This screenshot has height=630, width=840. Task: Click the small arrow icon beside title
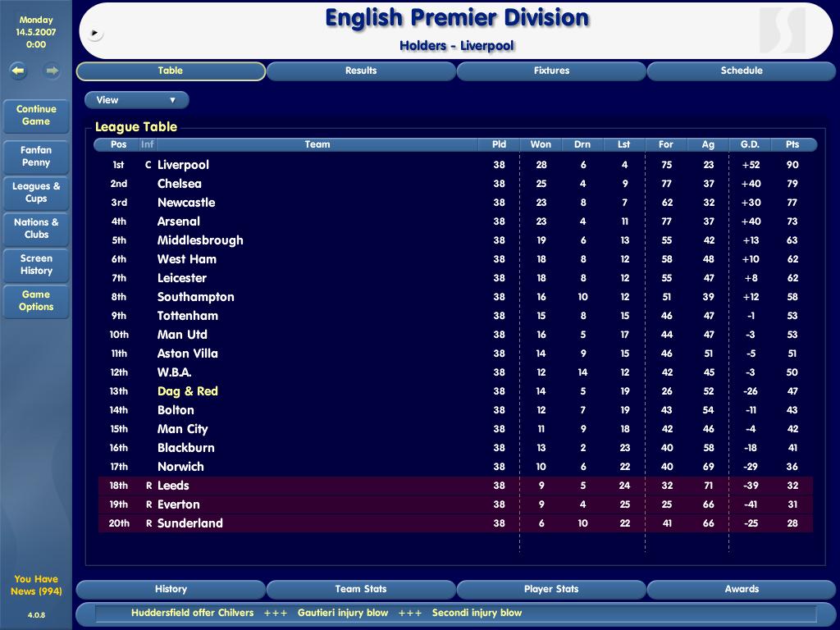coord(96,34)
